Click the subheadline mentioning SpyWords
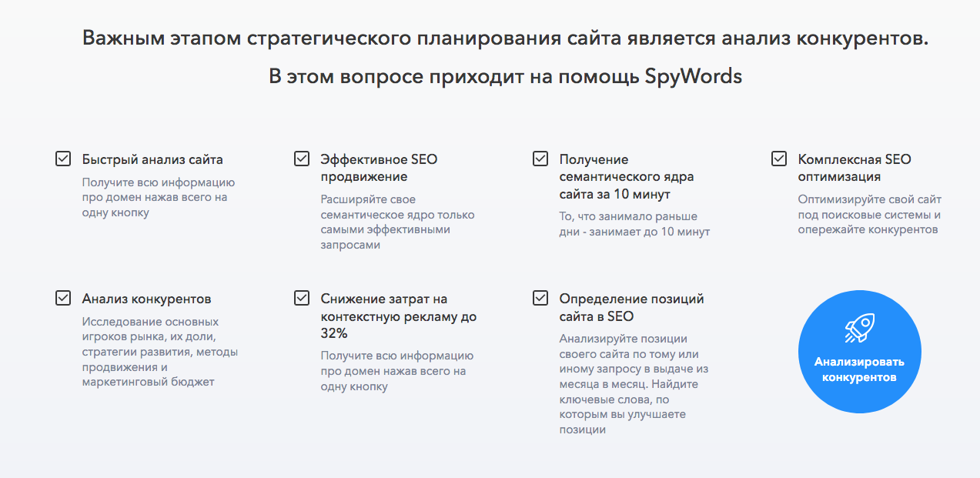 click(505, 77)
